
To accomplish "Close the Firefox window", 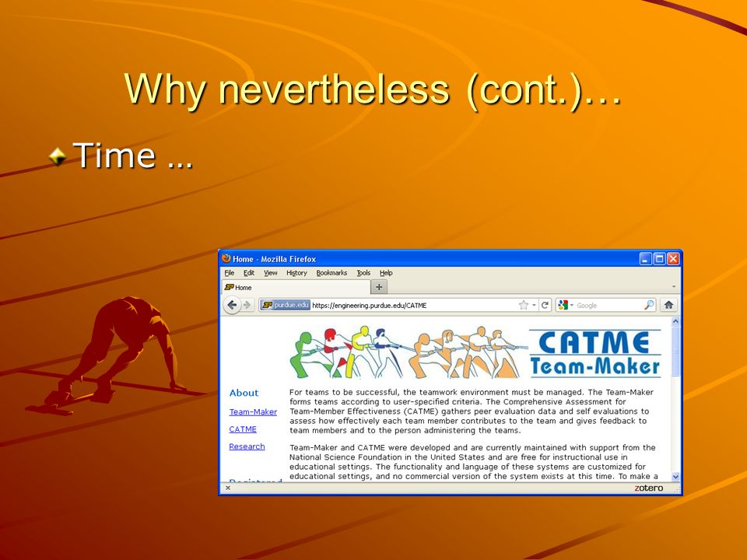I will click(672, 258).
